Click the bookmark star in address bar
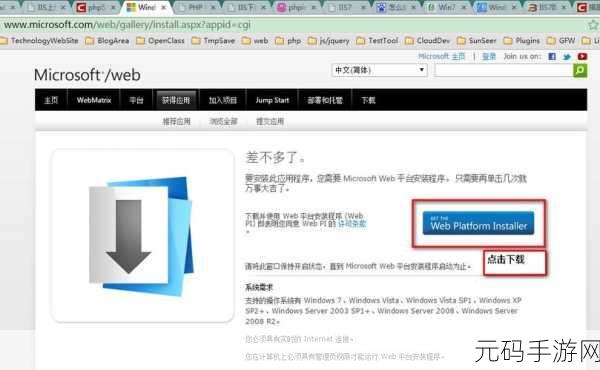600x370 pixels. coord(593,25)
